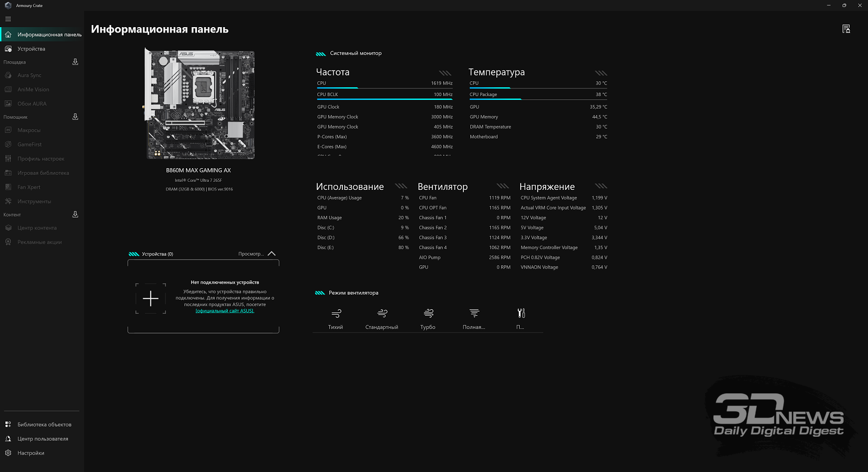
Task: Open the Устройства sidebar item
Action: (x=31, y=49)
